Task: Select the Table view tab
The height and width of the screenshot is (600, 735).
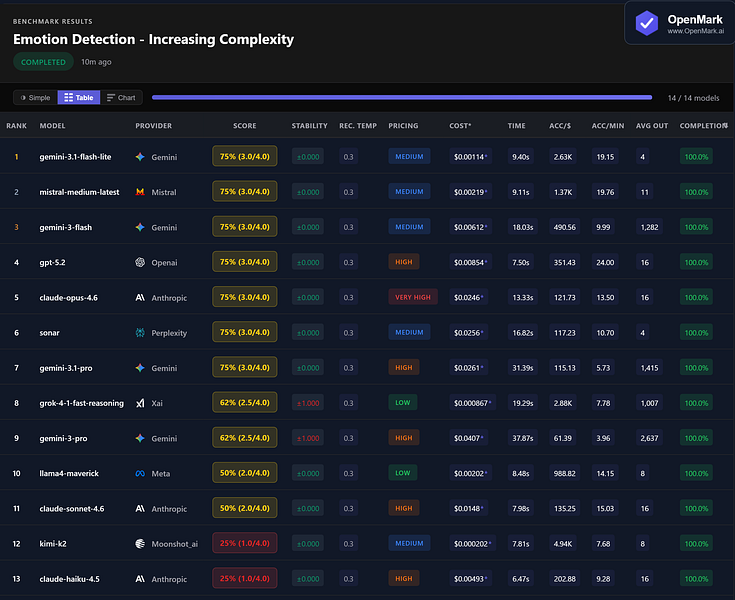Action: 79,98
